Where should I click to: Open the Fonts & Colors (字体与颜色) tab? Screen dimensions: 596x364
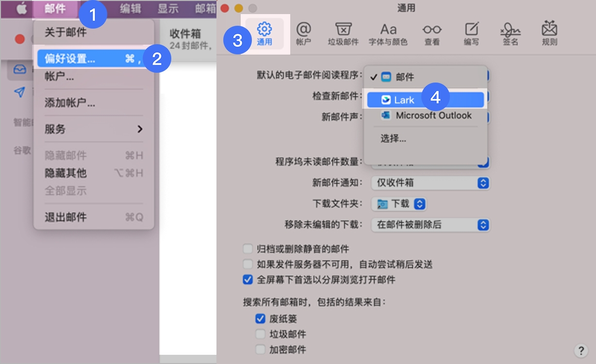pos(388,33)
